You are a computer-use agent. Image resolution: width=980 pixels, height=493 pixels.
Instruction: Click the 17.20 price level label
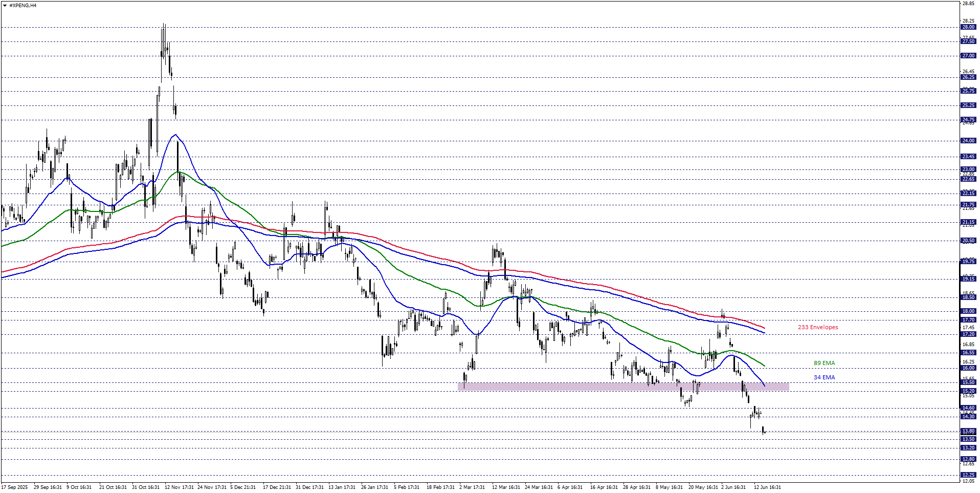pyautogui.click(x=968, y=334)
